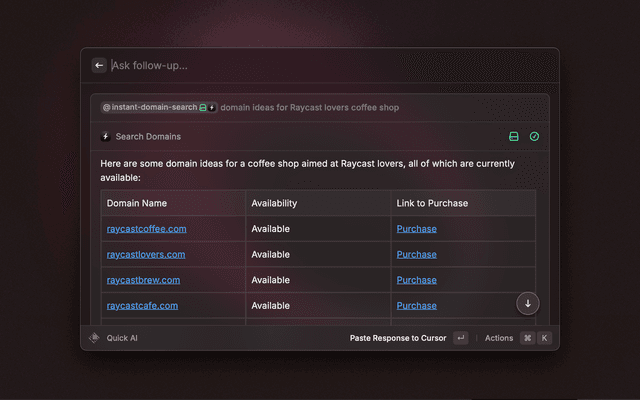Click the green server icon in Search Domains row

pyautogui.click(x=514, y=136)
